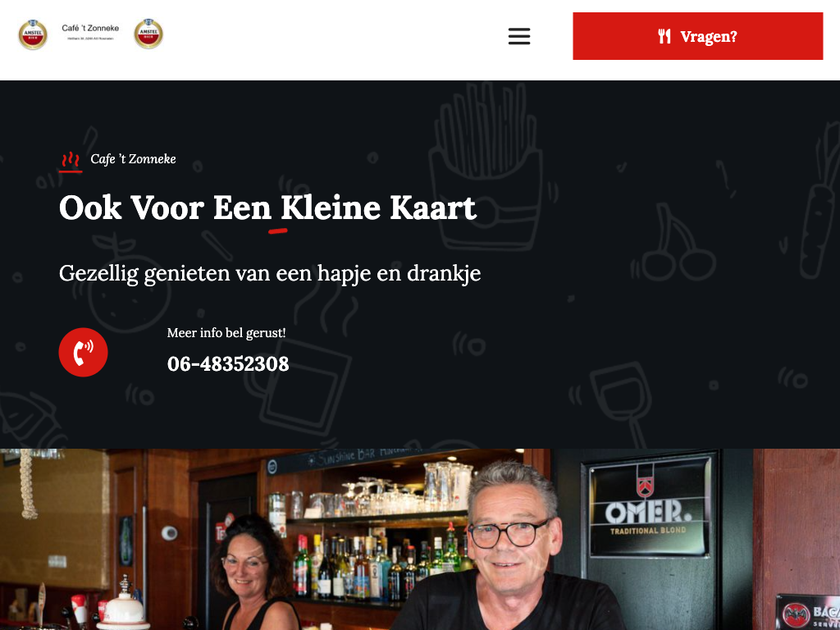Click the fork and knife icon
This screenshot has height=630, width=840.
coord(664,36)
